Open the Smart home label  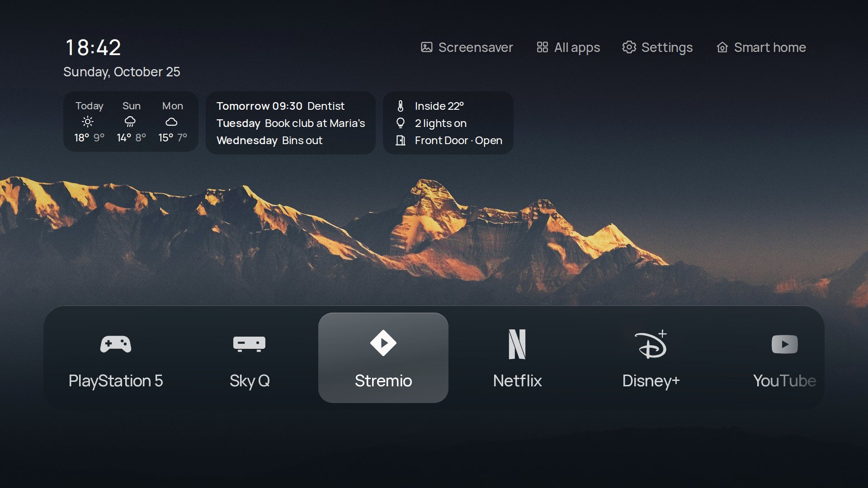coord(770,47)
